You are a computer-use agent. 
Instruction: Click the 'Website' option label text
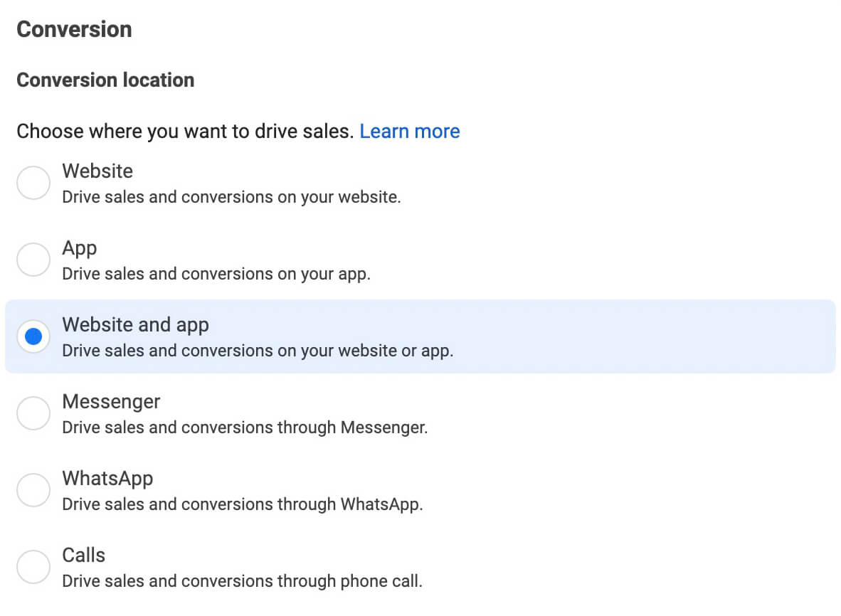(x=97, y=171)
